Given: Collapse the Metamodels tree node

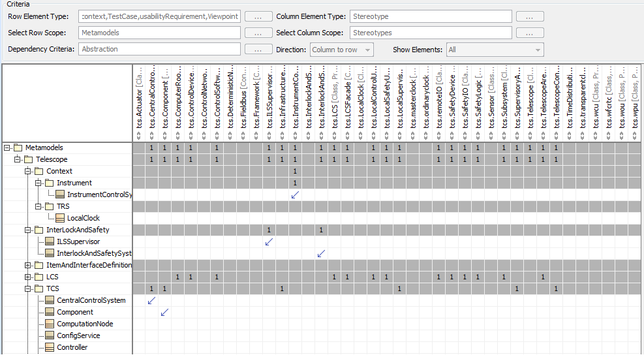Looking at the screenshot, I should coord(7,147).
